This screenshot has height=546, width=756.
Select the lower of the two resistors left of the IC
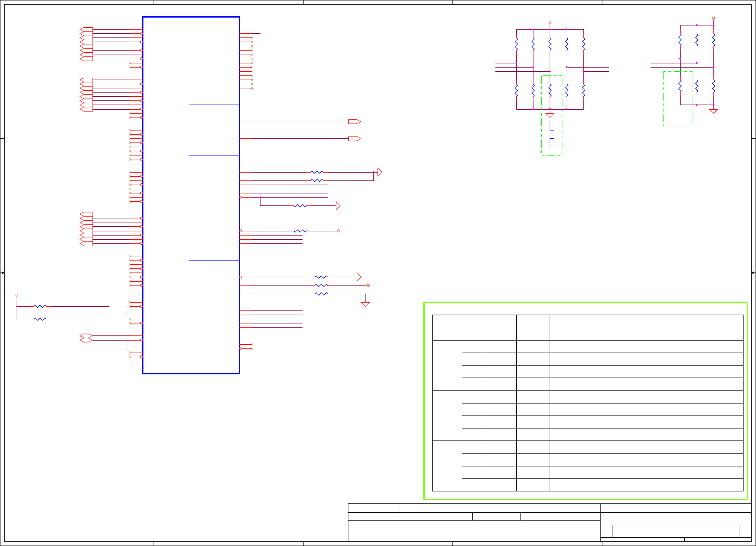40,319
